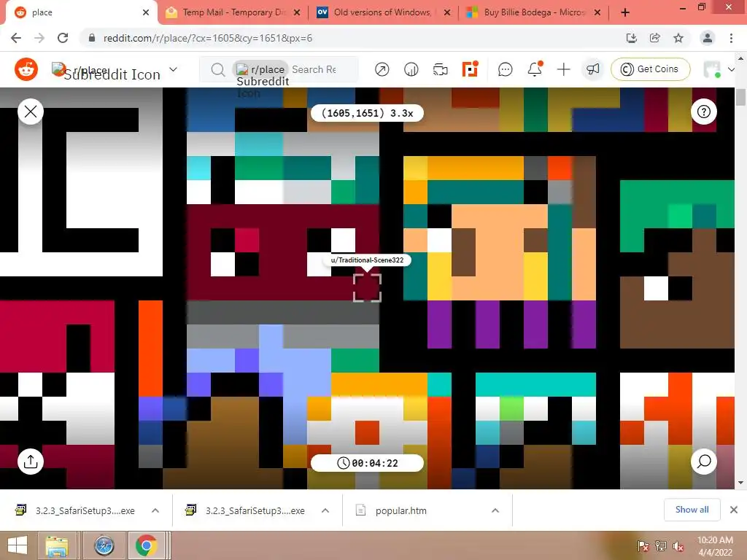
Task: Close the r/place canvas with X button
Action: tap(31, 112)
